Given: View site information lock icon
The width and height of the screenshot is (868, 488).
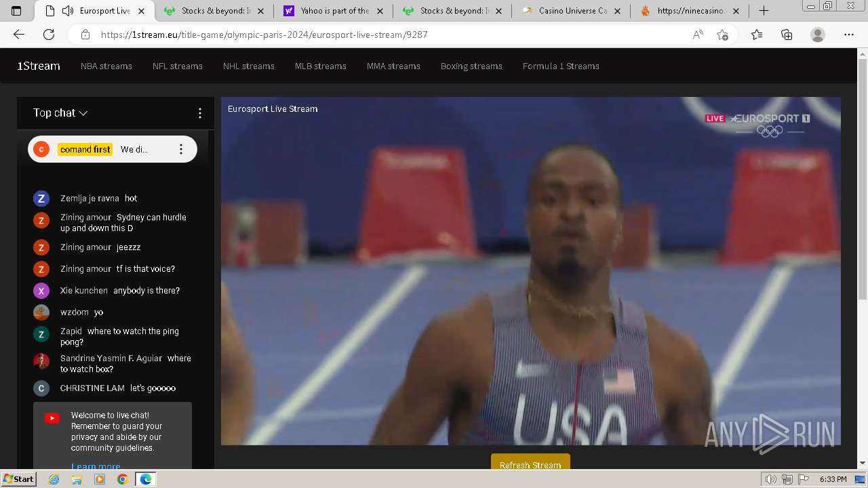Looking at the screenshot, I should tap(85, 35).
